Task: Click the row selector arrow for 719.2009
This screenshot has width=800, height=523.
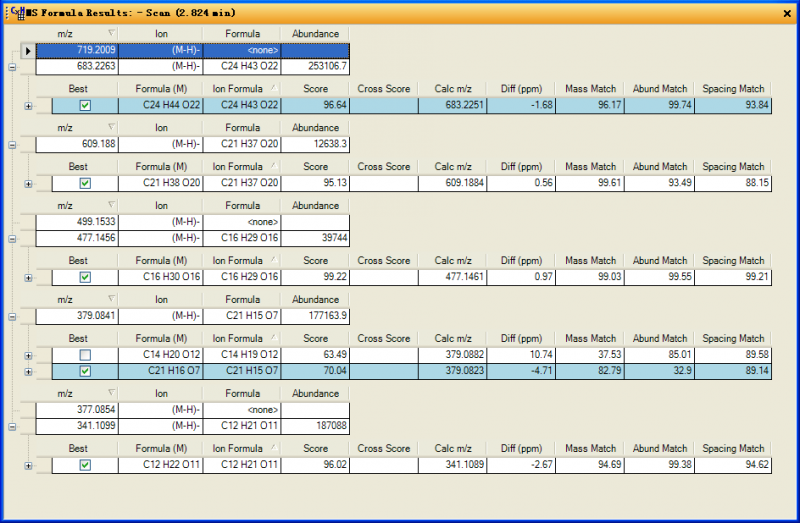Action: point(28,51)
